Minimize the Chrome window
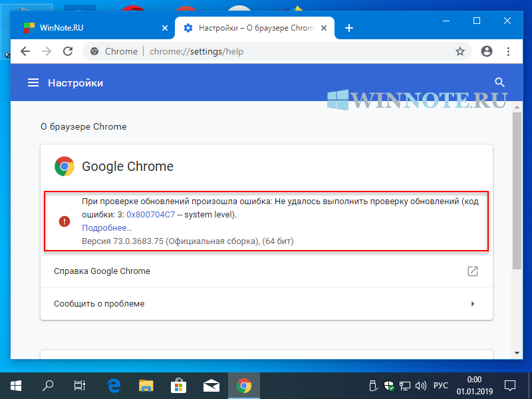 [446, 21]
